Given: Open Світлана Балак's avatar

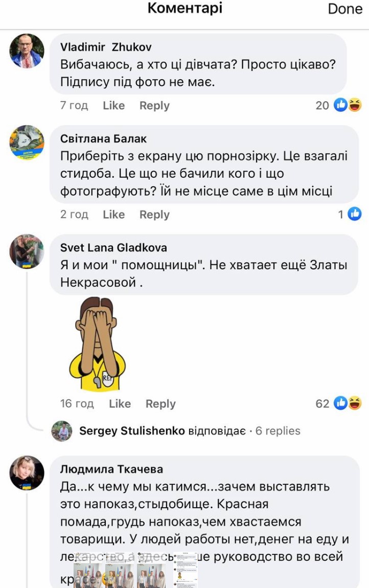Looking at the screenshot, I should point(27,143).
